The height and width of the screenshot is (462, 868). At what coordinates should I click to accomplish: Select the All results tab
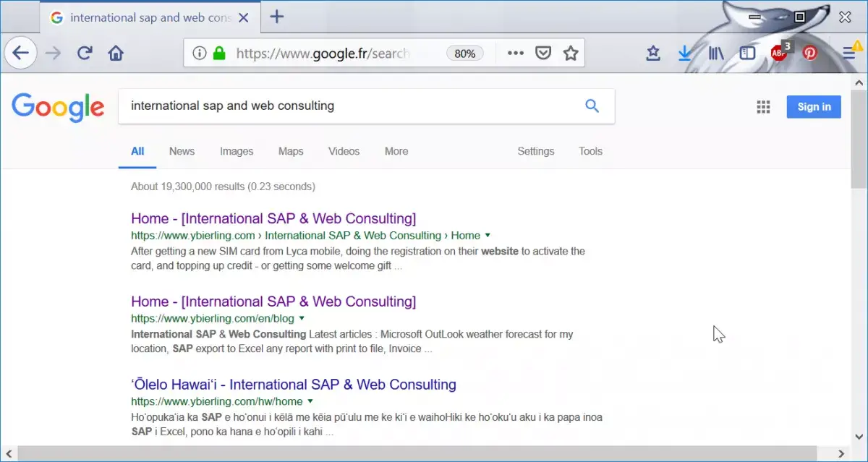[137, 151]
